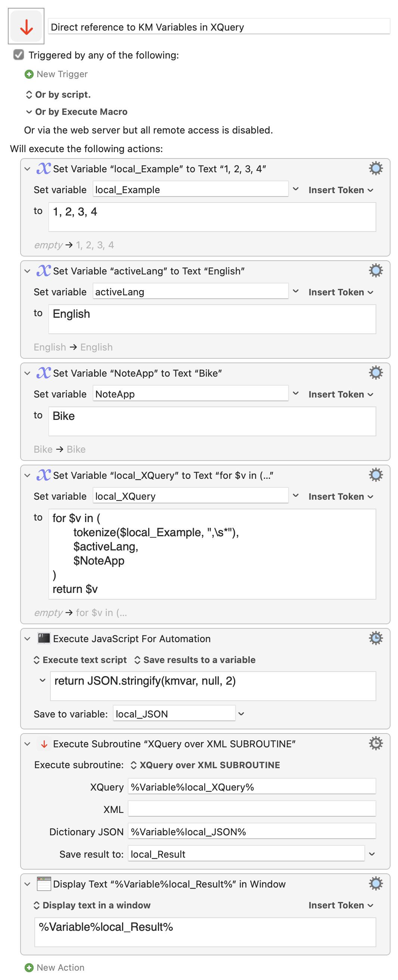Screen dimensions: 398x980
Task: Open Insert Token menu for NoteApp action
Action: tap(340, 394)
